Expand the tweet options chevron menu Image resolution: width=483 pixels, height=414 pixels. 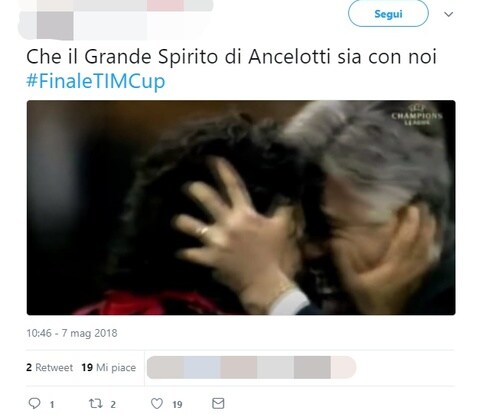coord(449,14)
